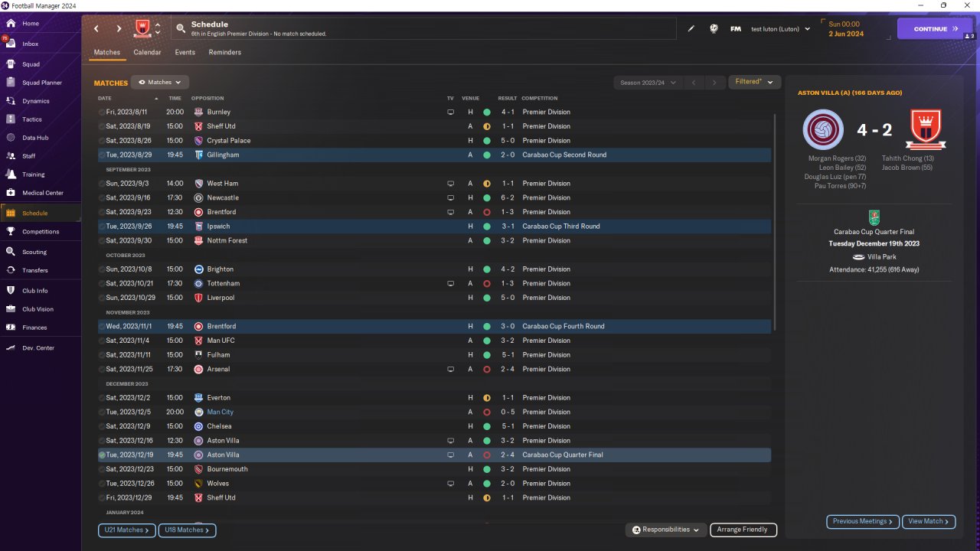This screenshot has height=551, width=980.
Task: Toggle the marker on Gillingham row
Action: point(102,155)
